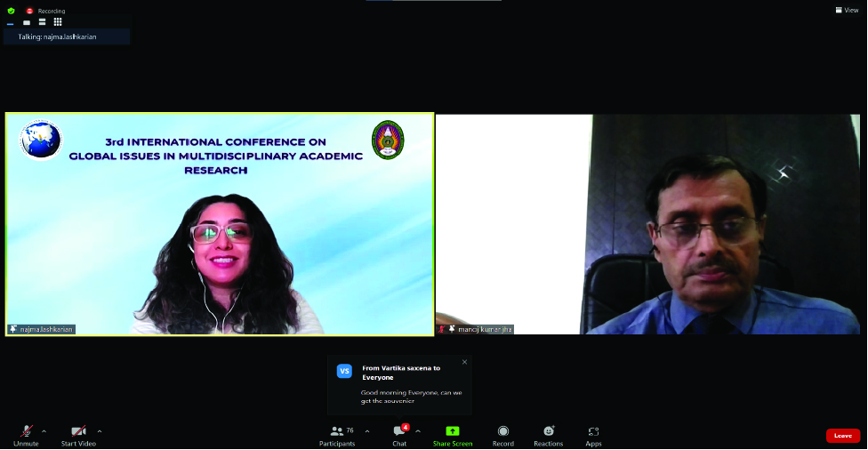Open video options arrow beside Start Video

pyautogui.click(x=99, y=431)
